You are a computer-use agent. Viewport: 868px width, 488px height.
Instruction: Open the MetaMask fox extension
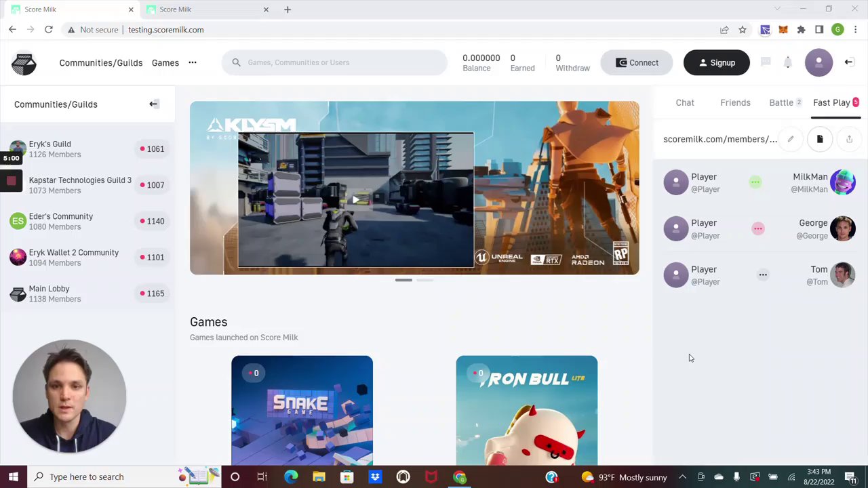coord(783,30)
